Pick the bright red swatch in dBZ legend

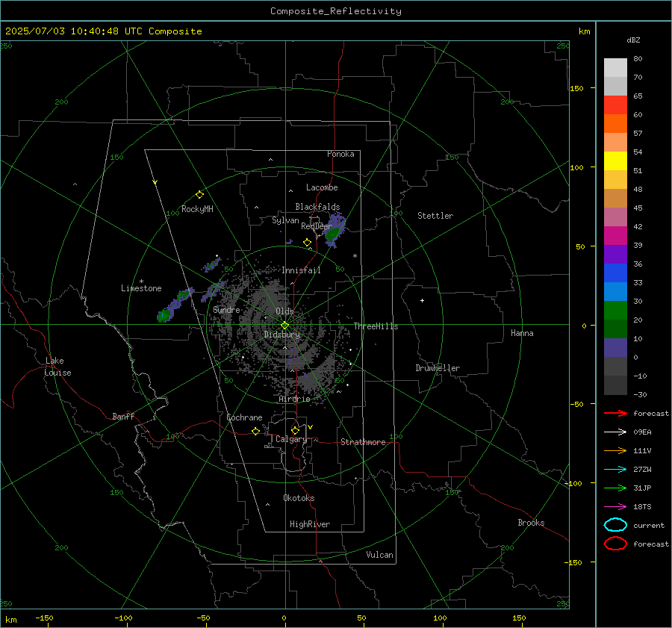[615, 105]
